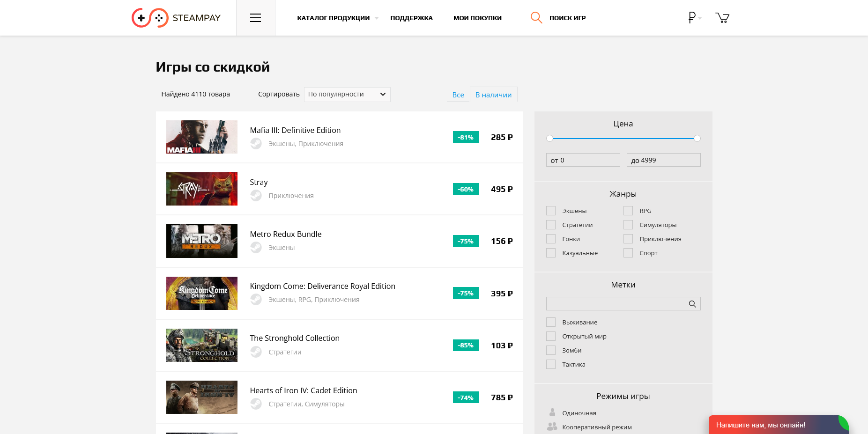The width and height of the screenshot is (868, 434).
Task: Click the Metro Redux cover thumbnail
Action: tap(202, 241)
